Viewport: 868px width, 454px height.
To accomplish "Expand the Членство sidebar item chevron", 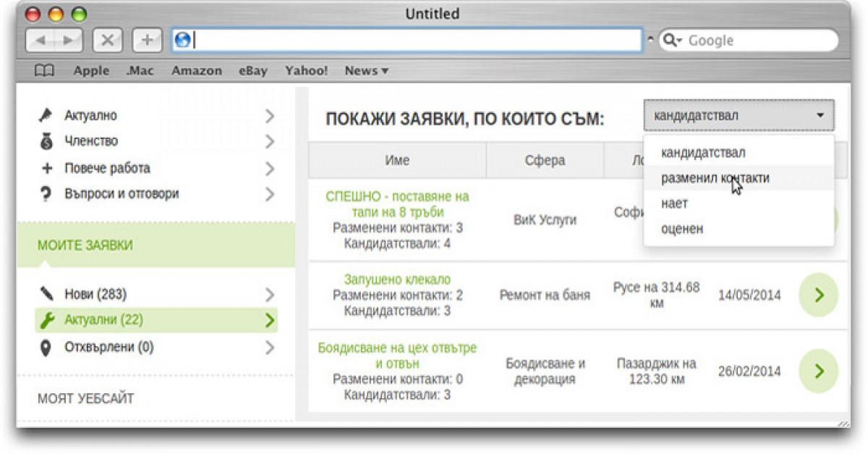I will [271, 141].
